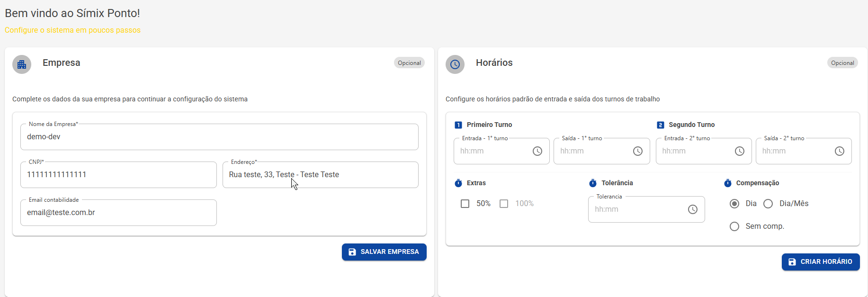The image size is (868, 297).
Task: Click the Empresa card heading
Action: (62, 63)
